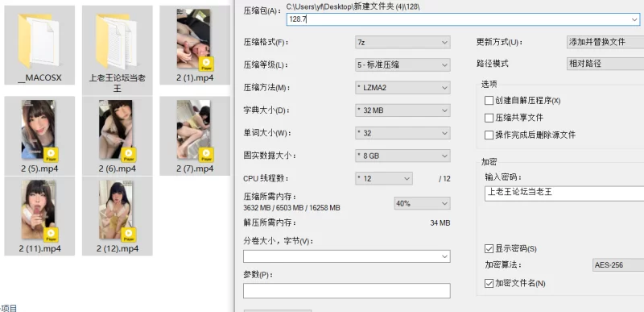Open the 分卷大小 volume size combo box

click(x=347, y=256)
